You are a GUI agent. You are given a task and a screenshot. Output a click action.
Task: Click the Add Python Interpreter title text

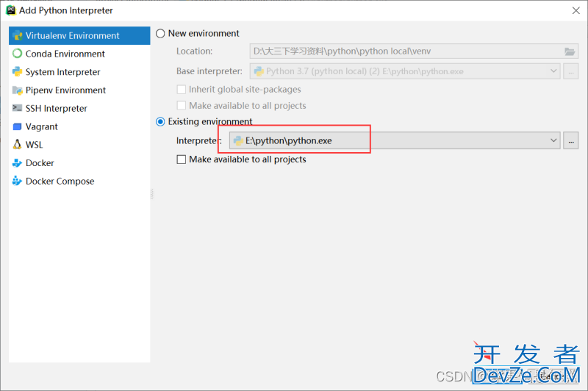(x=66, y=10)
